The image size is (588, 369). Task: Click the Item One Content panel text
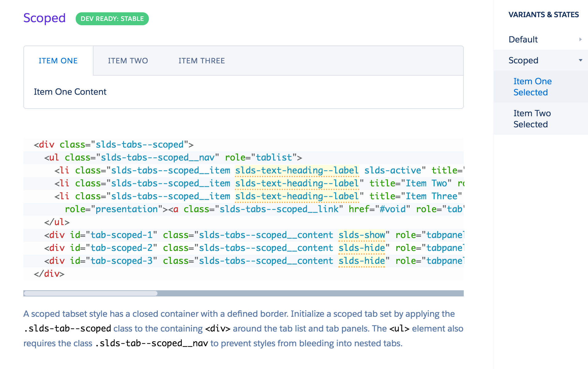[70, 92]
